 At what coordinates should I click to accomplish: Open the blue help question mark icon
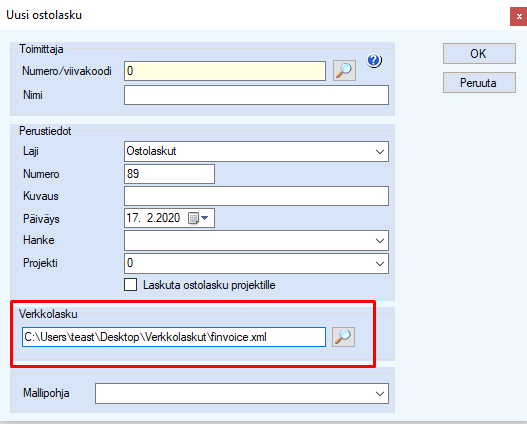[x=374, y=60]
